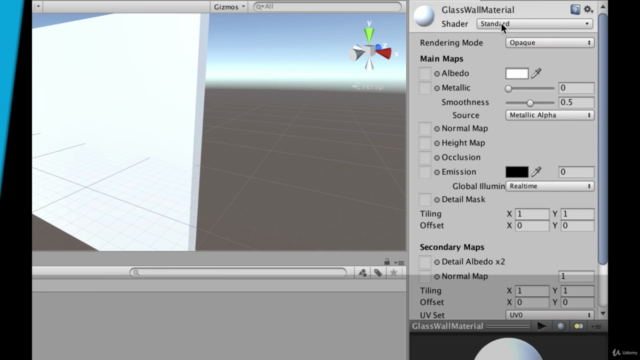Screen dimensions: 640x360
Task: Click the scene search All field
Action: [327, 7]
